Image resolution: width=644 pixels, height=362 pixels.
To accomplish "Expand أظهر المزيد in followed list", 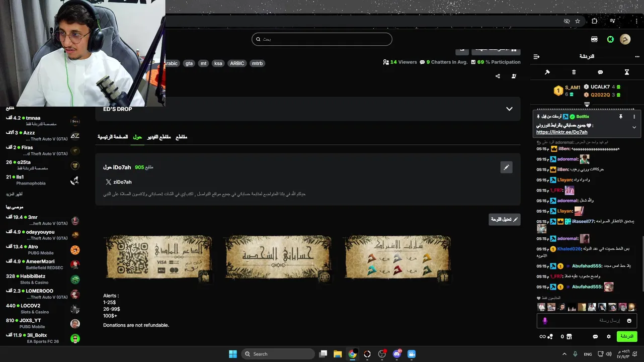I will point(14,194).
